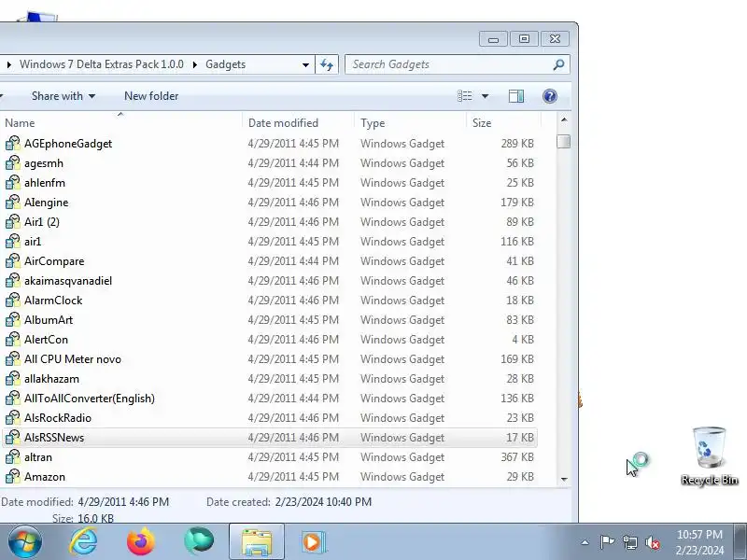The height and width of the screenshot is (560, 747).
Task: Select AllToAllConverter(English) file
Action: pyautogui.click(x=90, y=399)
